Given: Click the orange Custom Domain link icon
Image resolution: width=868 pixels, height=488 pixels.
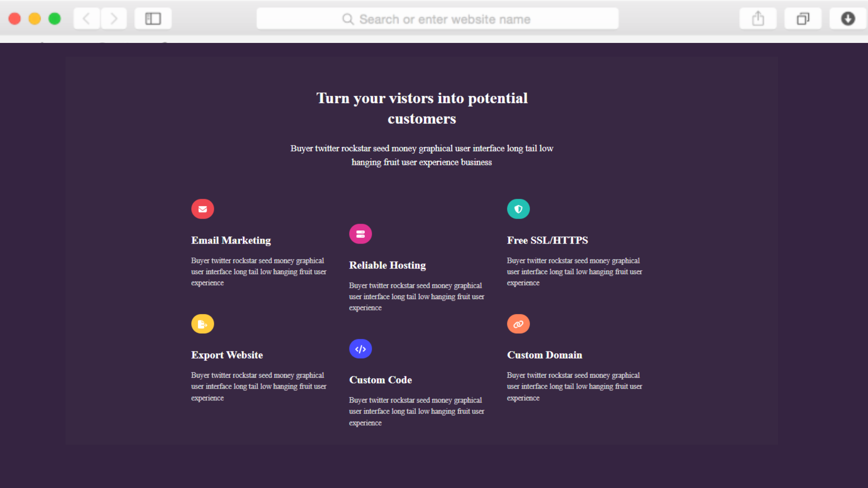Looking at the screenshot, I should (518, 324).
